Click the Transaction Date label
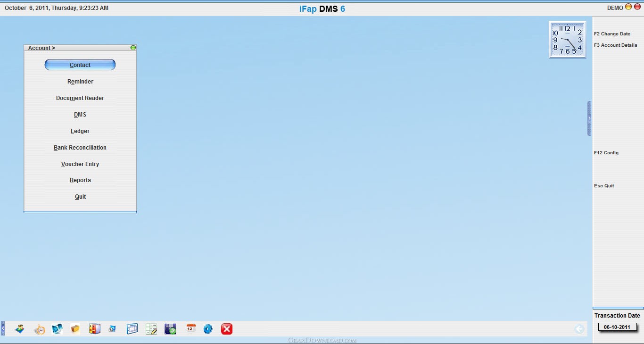This screenshot has height=344, width=644. [617, 316]
